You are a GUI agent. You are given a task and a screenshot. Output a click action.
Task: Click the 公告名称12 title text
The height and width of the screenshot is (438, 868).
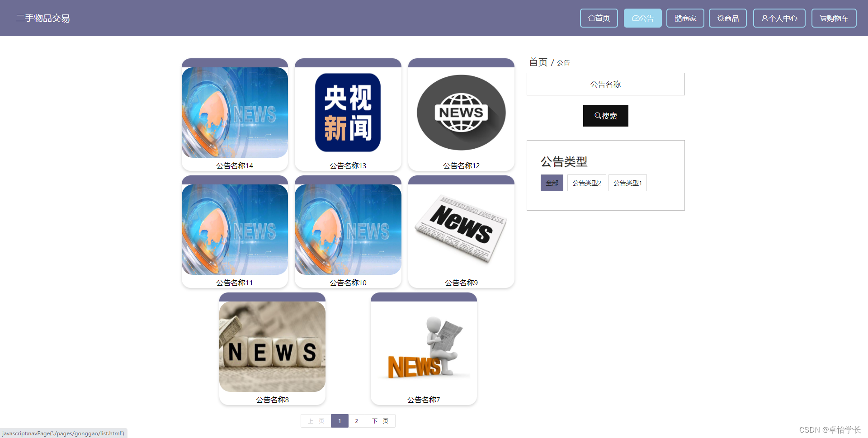click(461, 165)
